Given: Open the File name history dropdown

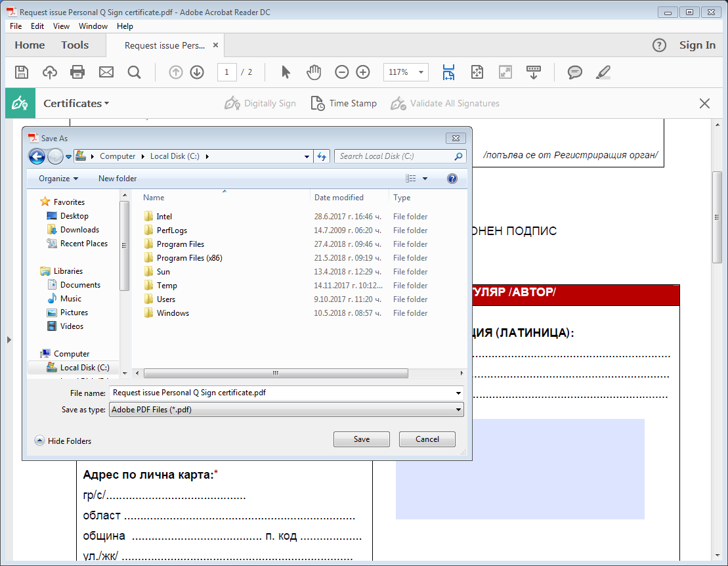Looking at the screenshot, I should pyautogui.click(x=458, y=393).
